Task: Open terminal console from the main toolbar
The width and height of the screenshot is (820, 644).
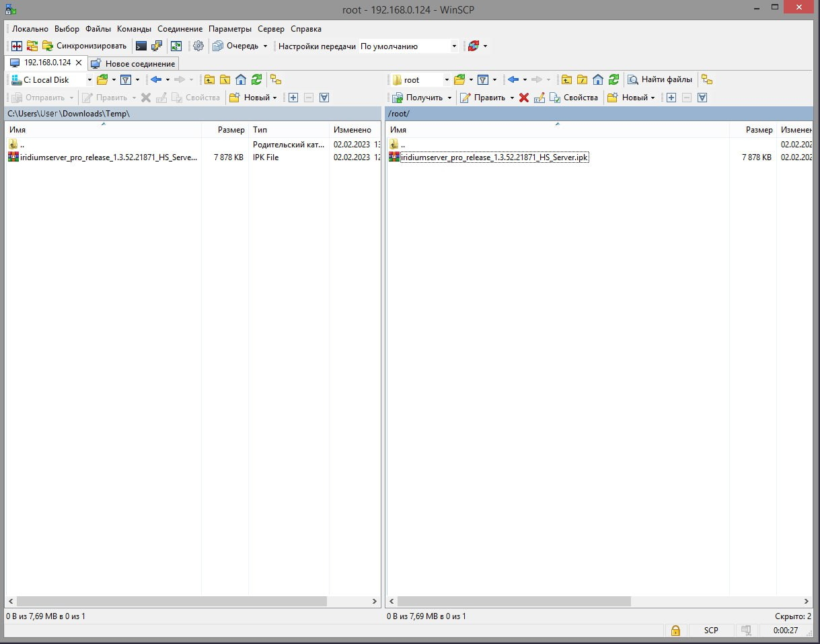Action: [x=141, y=46]
